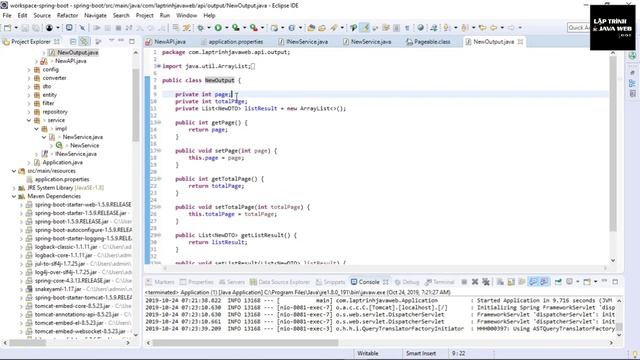Collapse the Maven Dependencies node
This screenshot has width=640, height=360.
pos(14,196)
